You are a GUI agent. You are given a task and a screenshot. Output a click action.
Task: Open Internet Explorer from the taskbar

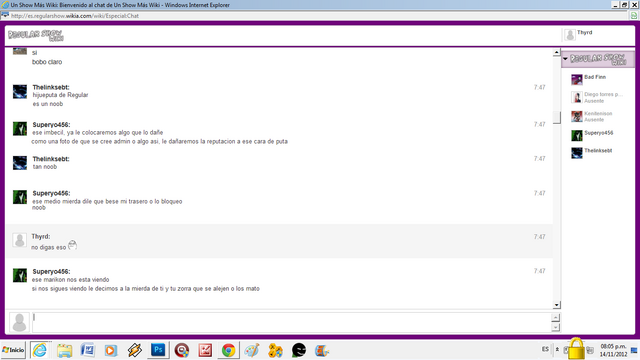(x=40, y=350)
